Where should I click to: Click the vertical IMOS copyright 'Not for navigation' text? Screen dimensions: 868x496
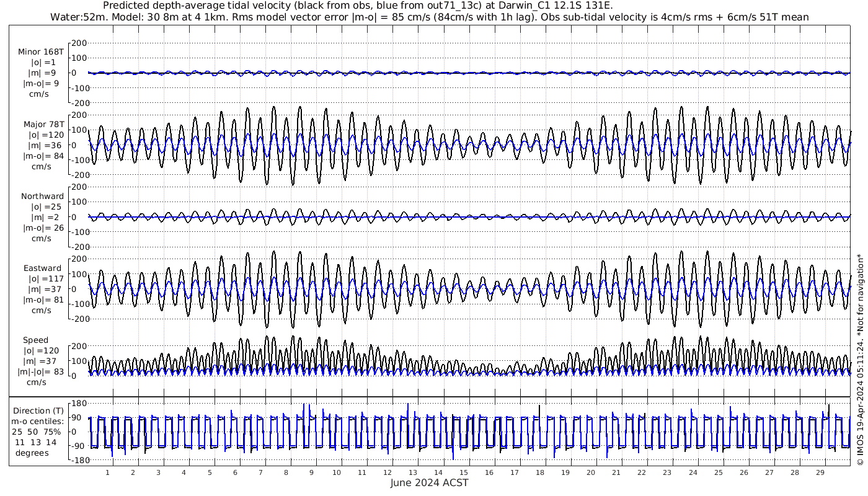click(x=860, y=358)
